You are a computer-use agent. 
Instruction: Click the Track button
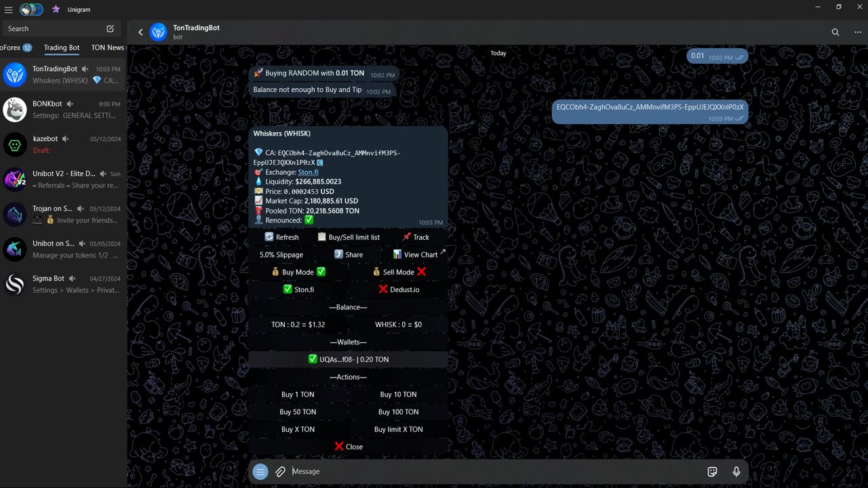coord(416,237)
